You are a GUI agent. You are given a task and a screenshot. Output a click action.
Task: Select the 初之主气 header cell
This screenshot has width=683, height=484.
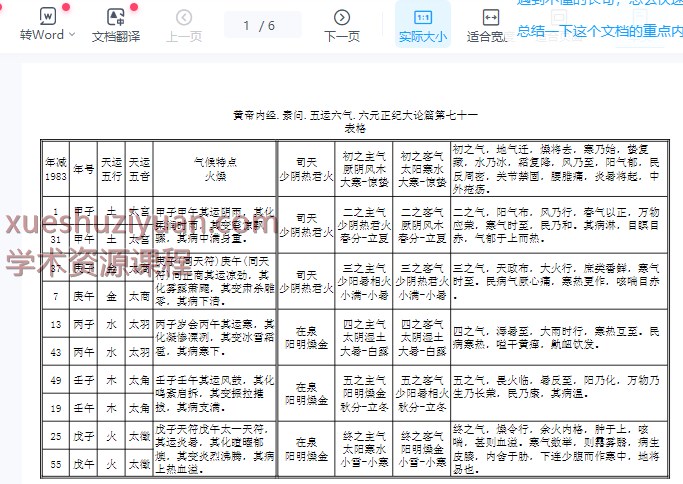(364, 168)
